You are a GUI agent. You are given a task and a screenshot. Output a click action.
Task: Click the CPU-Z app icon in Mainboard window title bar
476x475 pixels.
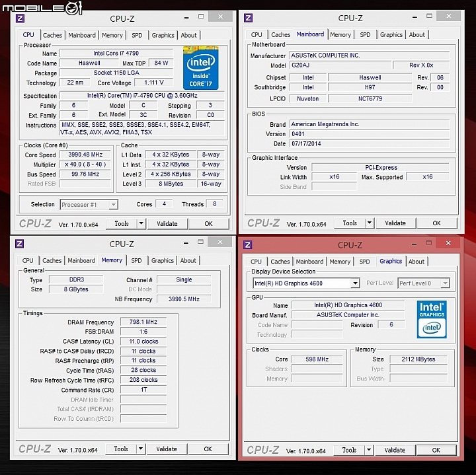pos(249,18)
